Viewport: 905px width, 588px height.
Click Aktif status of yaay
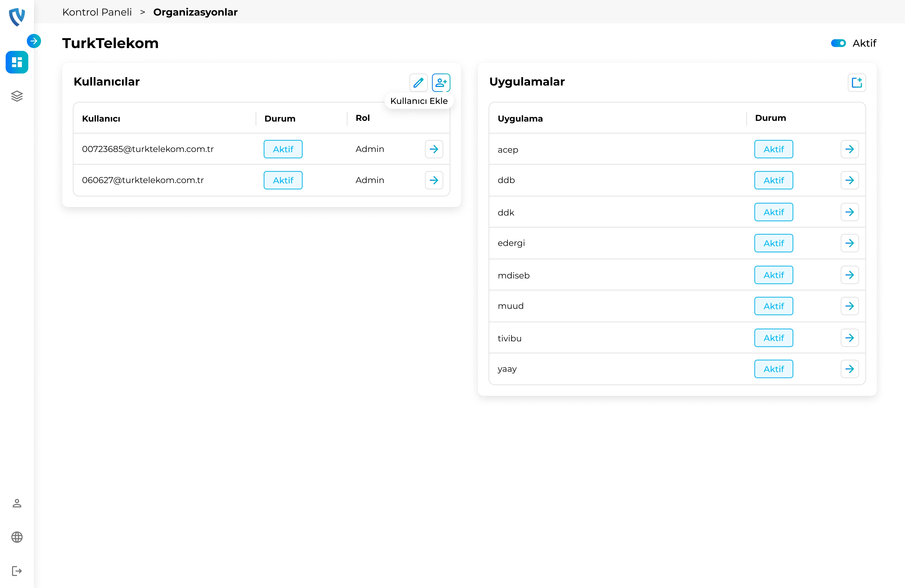click(x=773, y=369)
